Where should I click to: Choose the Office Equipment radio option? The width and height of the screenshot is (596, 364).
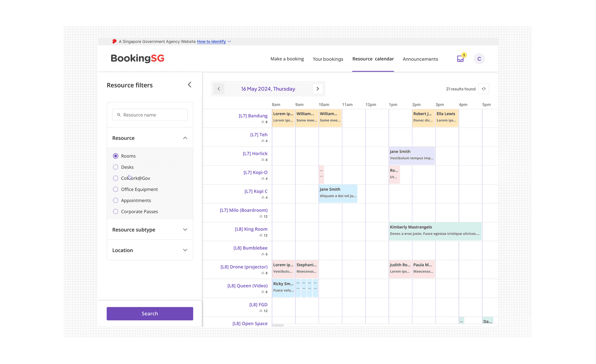(x=116, y=189)
